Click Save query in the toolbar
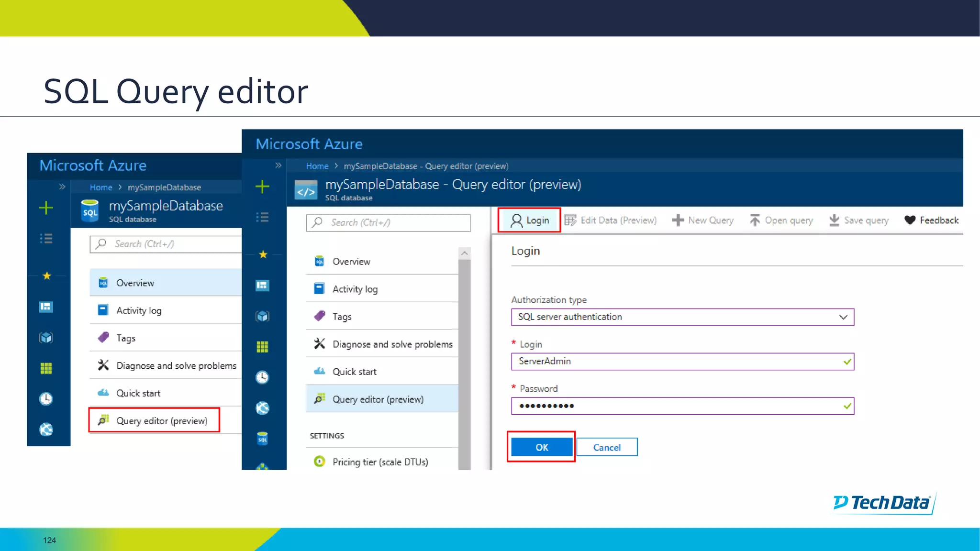980x551 pixels. click(859, 220)
